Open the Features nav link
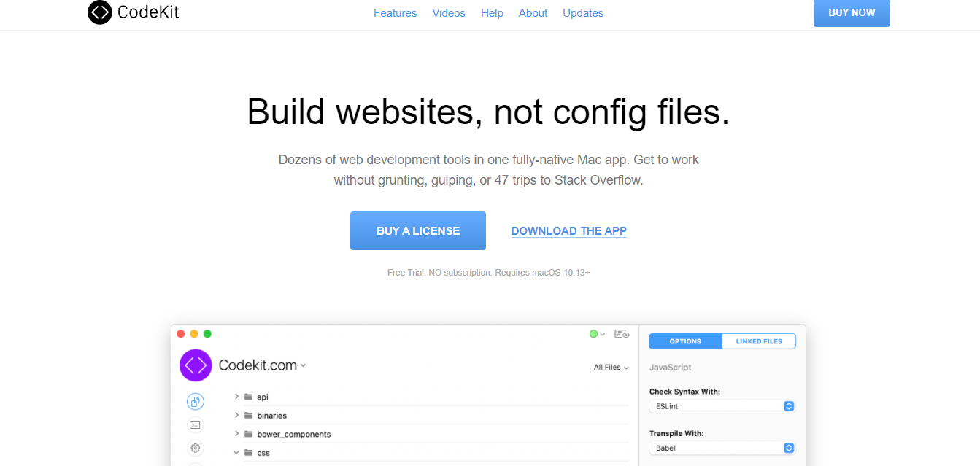Image resolution: width=980 pixels, height=466 pixels. point(395,13)
